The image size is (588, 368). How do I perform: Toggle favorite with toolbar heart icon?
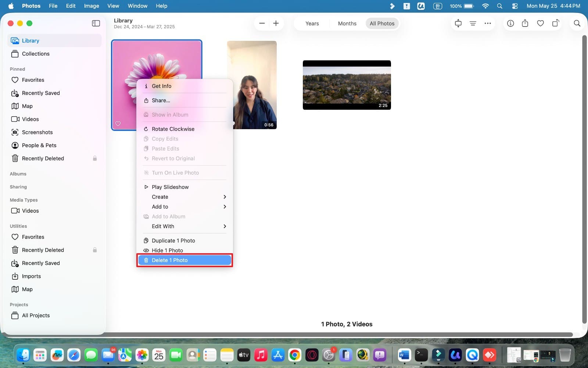point(540,23)
